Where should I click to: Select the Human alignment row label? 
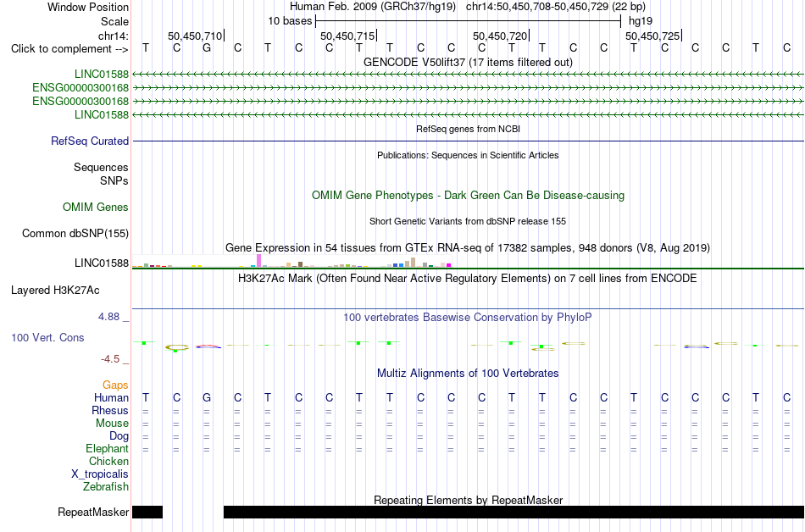coord(111,397)
